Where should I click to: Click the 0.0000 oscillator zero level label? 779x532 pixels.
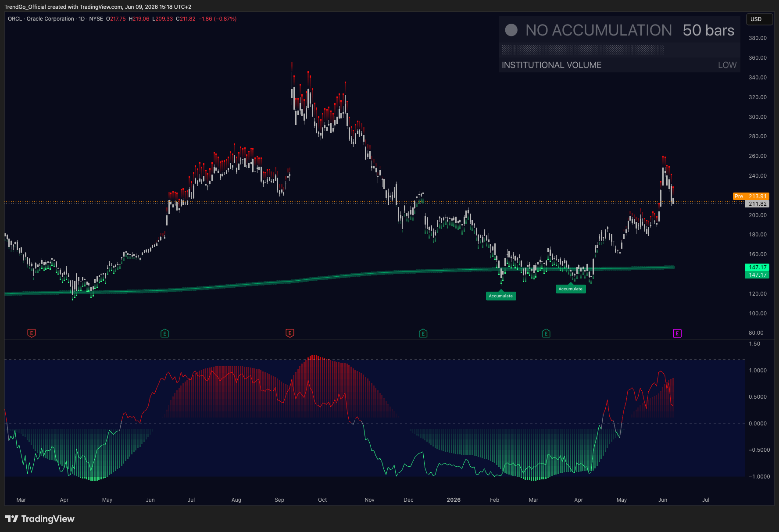point(758,424)
